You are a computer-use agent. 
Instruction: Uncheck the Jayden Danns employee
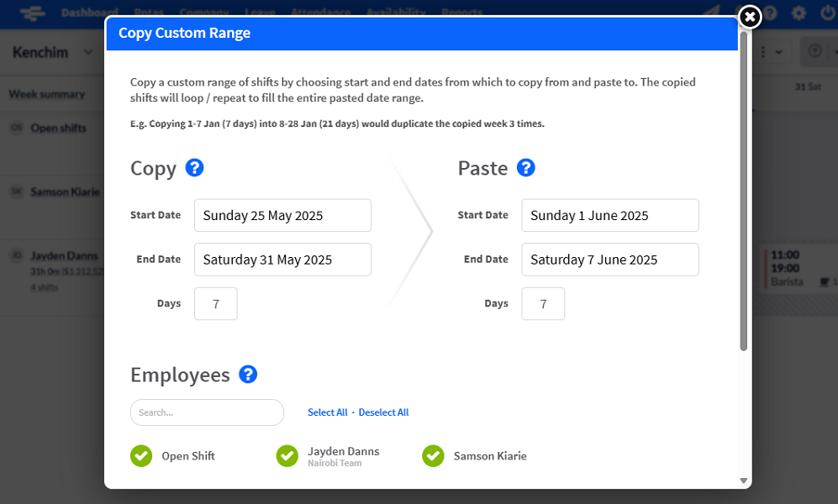(287, 456)
